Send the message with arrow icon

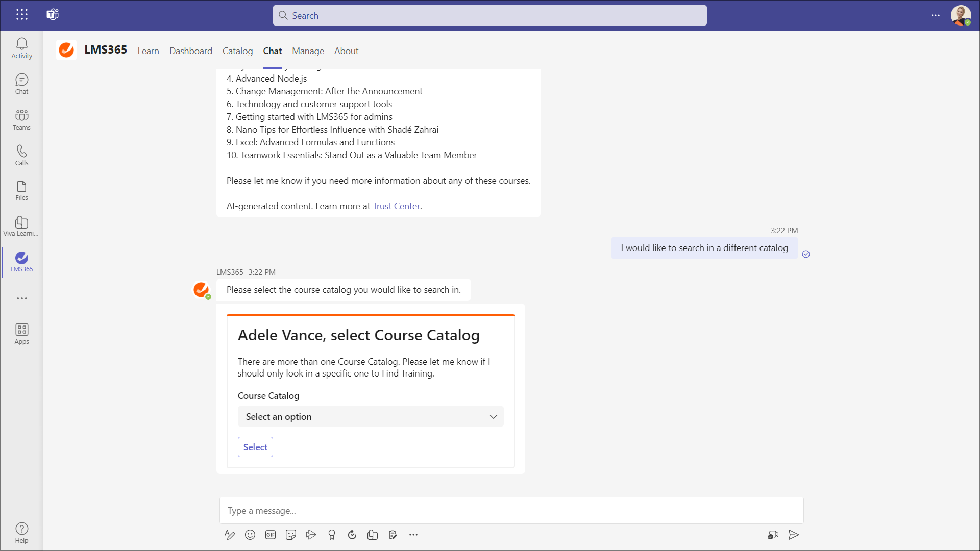pos(793,535)
